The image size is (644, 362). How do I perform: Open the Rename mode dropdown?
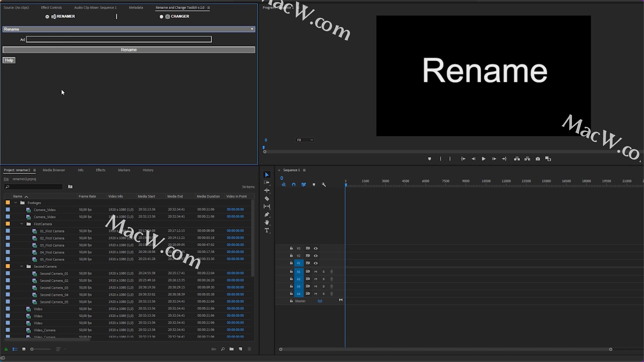pyautogui.click(x=129, y=29)
